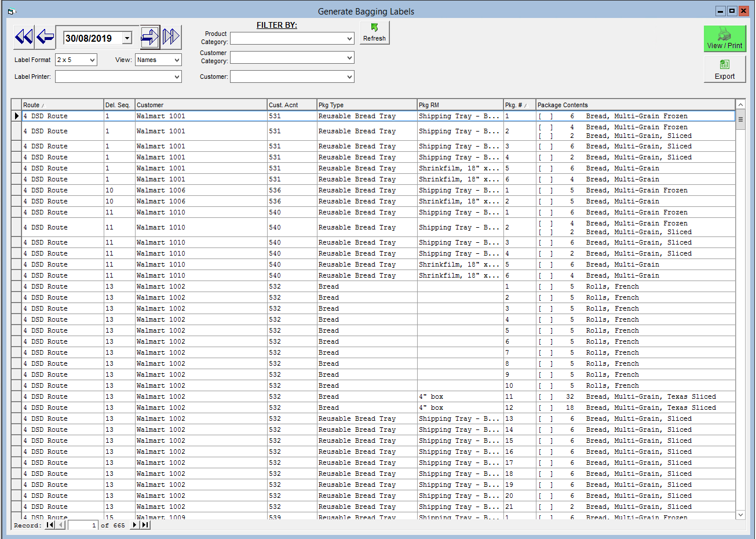
Task: Click the record number input field
Action: [83, 525]
